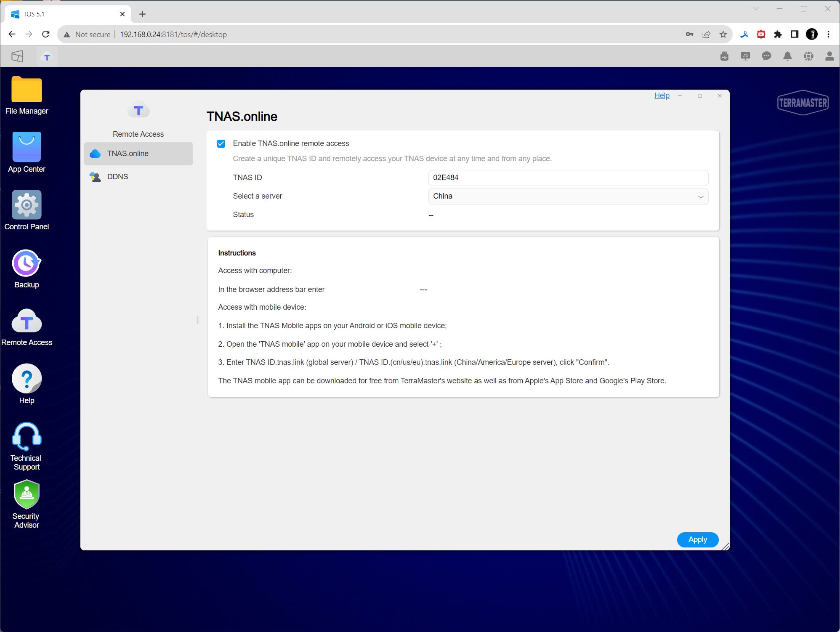The width and height of the screenshot is (840, 632).
Task: Bookmark this page with star icon
Action: (723, 35)
